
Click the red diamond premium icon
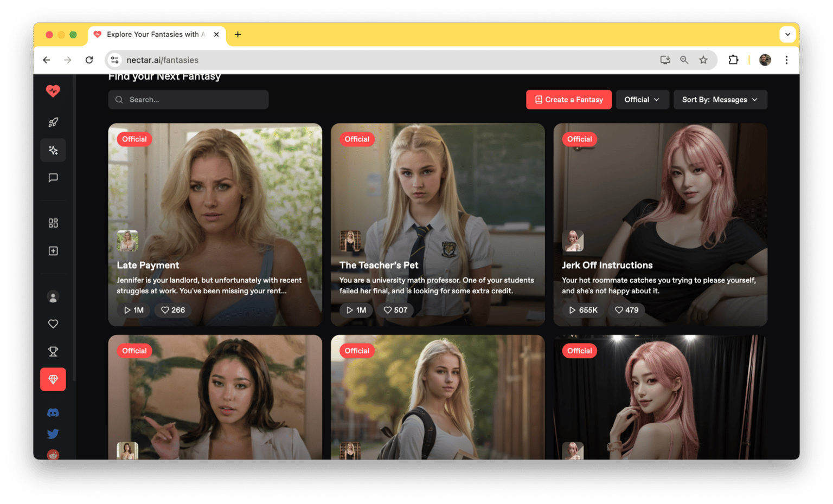point(53,379)
